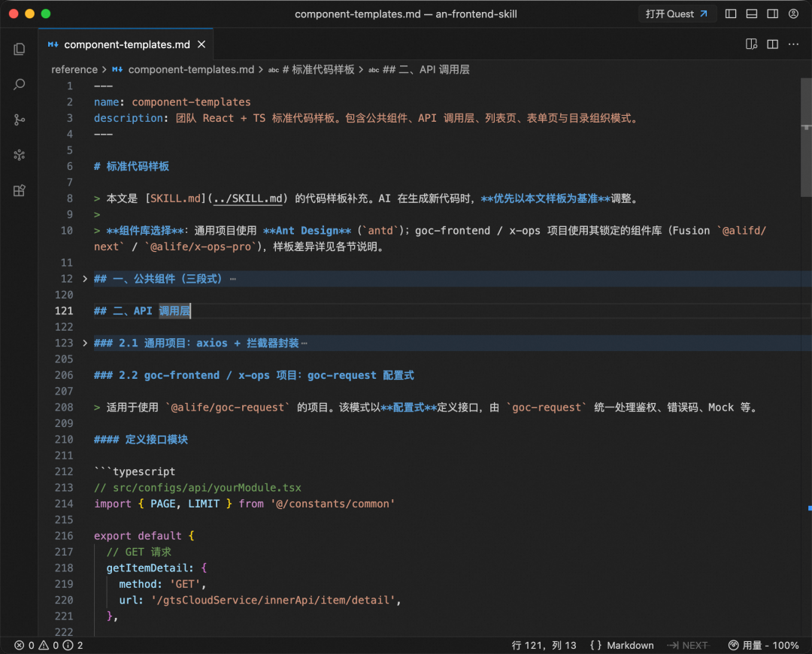The width and height of the screenshot is (812, 654).
Task: Click the reference breadcrumb folder
Action: 74,69
